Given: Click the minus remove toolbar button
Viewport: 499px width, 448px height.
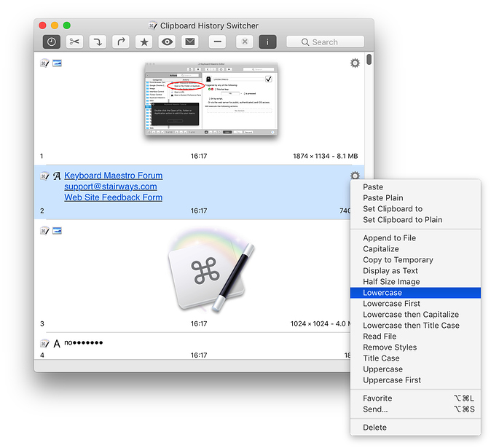Looking at the screenshot, I should [218, 42].
